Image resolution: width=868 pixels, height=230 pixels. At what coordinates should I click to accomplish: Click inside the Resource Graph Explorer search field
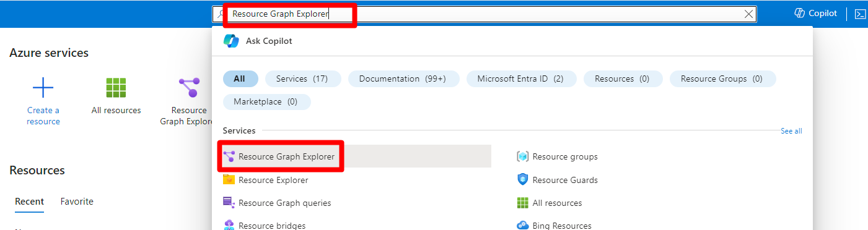coord(483,14)
